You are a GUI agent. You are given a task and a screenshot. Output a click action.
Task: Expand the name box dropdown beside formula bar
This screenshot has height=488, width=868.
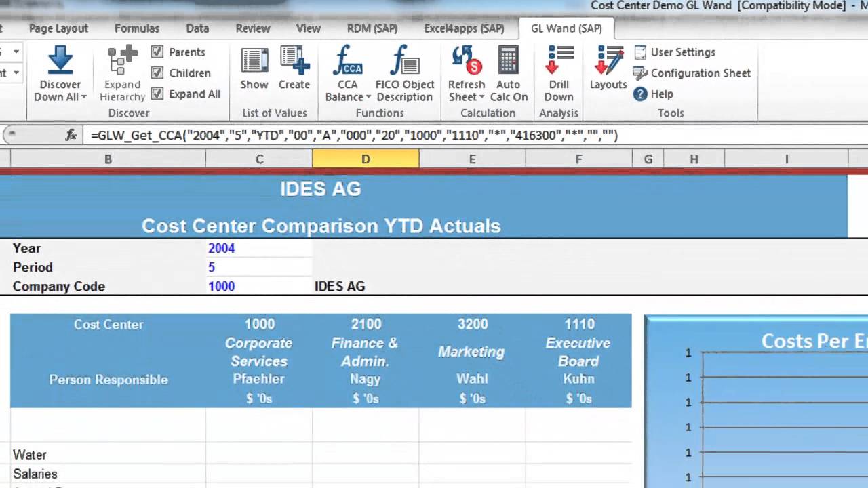(x=12, y=135)
